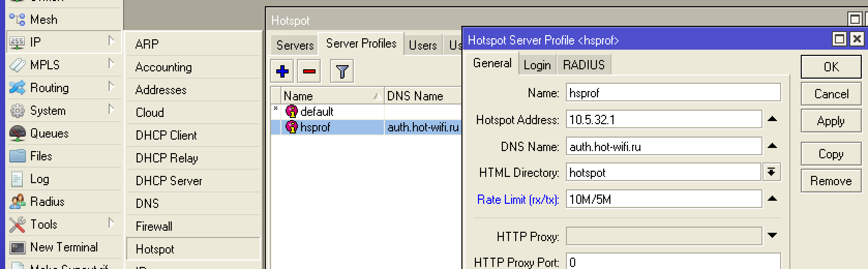Open DHCP Server from the IP submenu
This screenshot has height=269, width=868.
(x=193, y=181)
